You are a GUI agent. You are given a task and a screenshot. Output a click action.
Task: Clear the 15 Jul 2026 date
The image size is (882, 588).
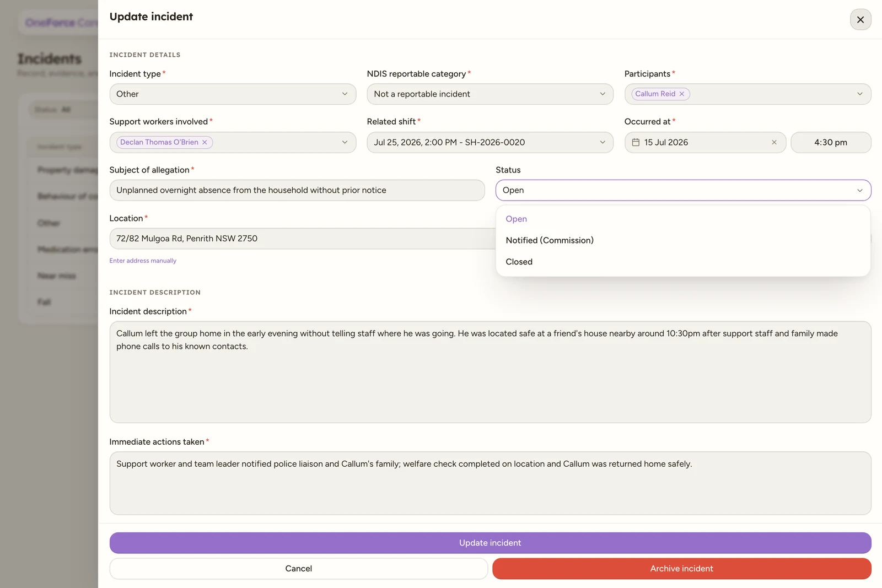(x=774, y=142)
